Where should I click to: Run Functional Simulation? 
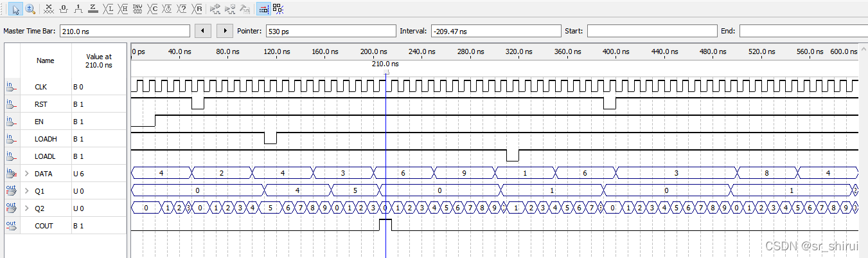(x=215, y=9)
